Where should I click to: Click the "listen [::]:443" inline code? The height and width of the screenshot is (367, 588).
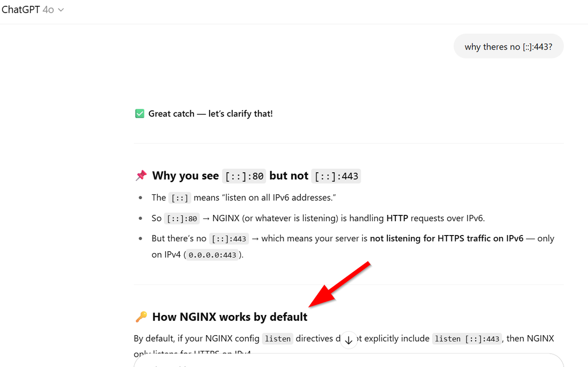click(467, 339)
